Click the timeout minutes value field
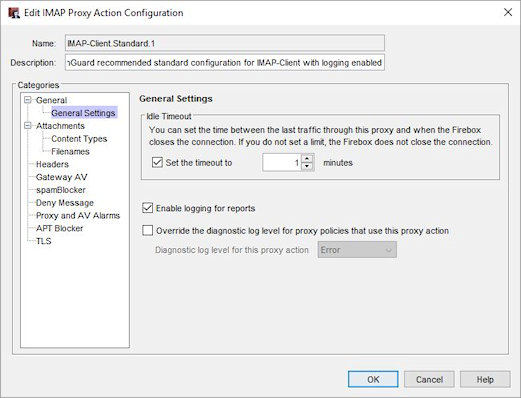Image resolution: width=521 pixels, height=398 pixels. [x=282, y=163]
